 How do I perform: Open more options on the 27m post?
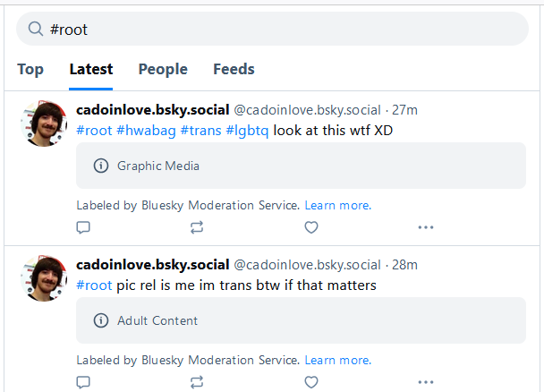[x=426, y=227]
